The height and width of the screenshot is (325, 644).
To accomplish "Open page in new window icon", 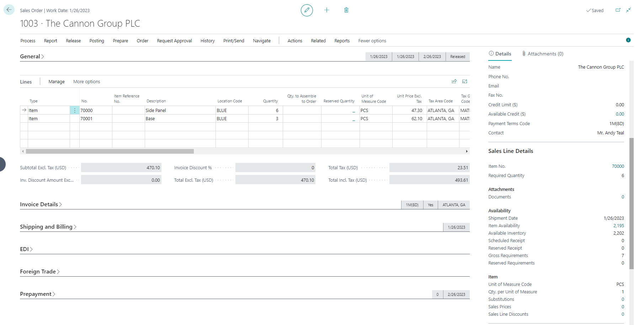I will click(618, 10).
